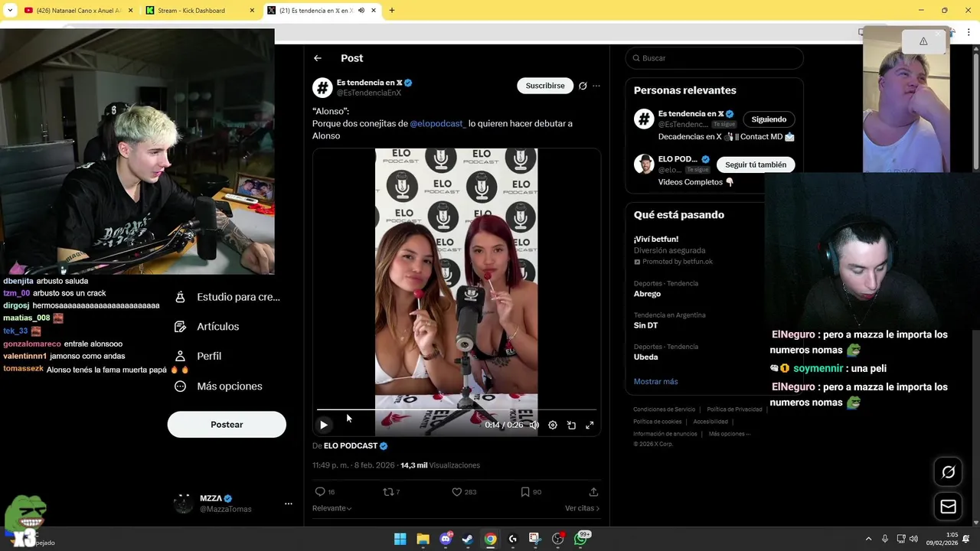The height and width of the screenshot is (551, 980).
Task: Click the Buscar search field
Action: coord(714,58)
